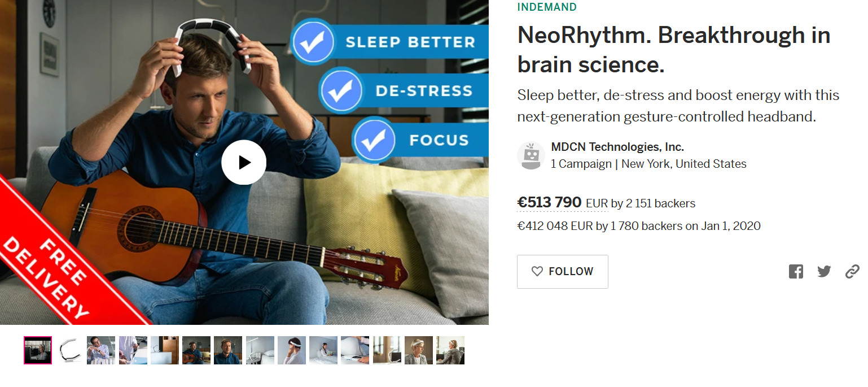Image resolution: width=868 pixels, height=387 pixels.
Task: Select thumbnail of woman reading in bed
Action: 323,350
